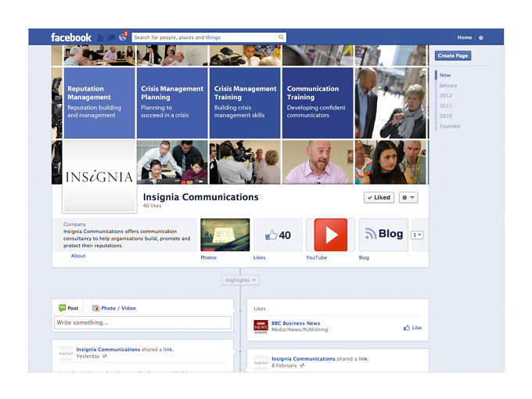
Task: Click the Insignia avatar in Yesterday post
Action: (66, 353)
